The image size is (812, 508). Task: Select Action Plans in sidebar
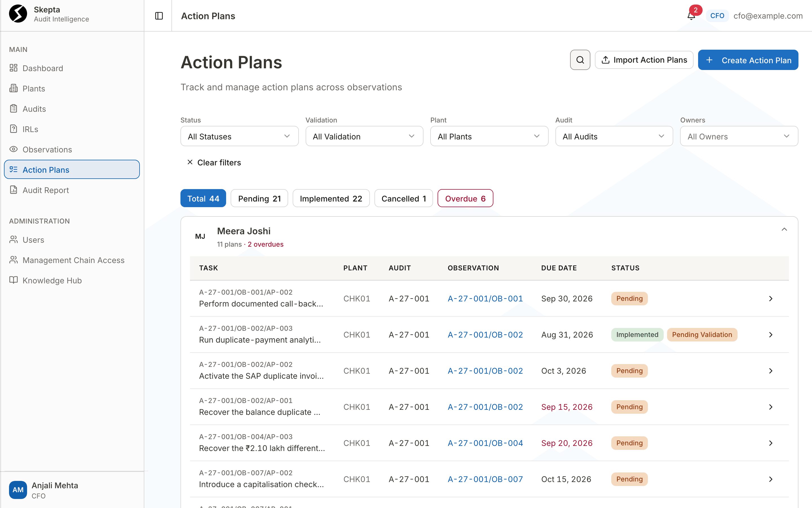click(71, 170)
